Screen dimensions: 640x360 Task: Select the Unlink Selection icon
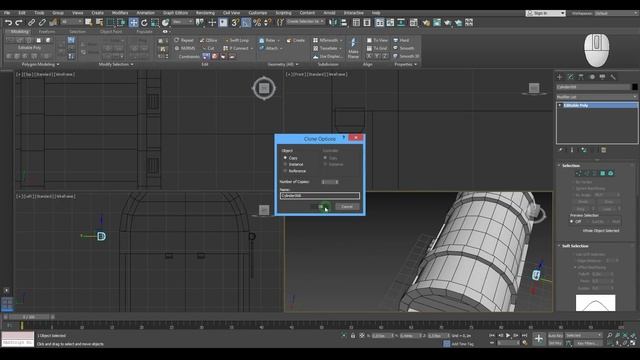pyautogui.click(x=42, y=22)
